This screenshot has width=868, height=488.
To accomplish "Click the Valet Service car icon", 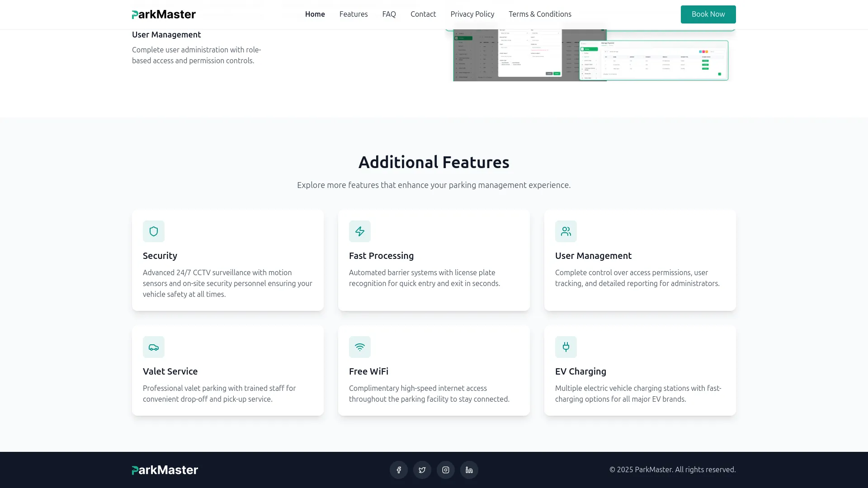I will pyautogui.click(x=154, y=347).
